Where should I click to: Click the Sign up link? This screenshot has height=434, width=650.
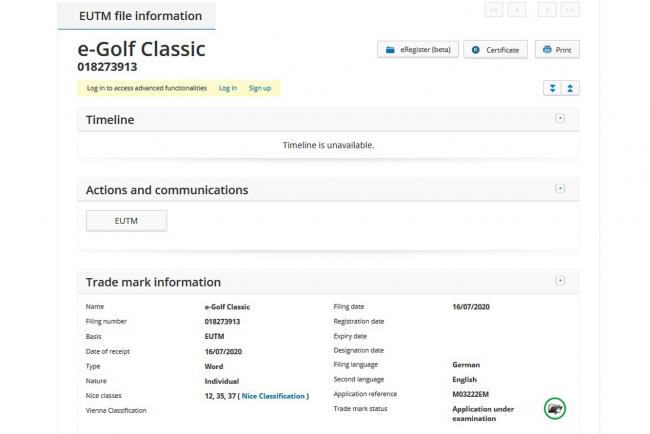pos(260,88)
